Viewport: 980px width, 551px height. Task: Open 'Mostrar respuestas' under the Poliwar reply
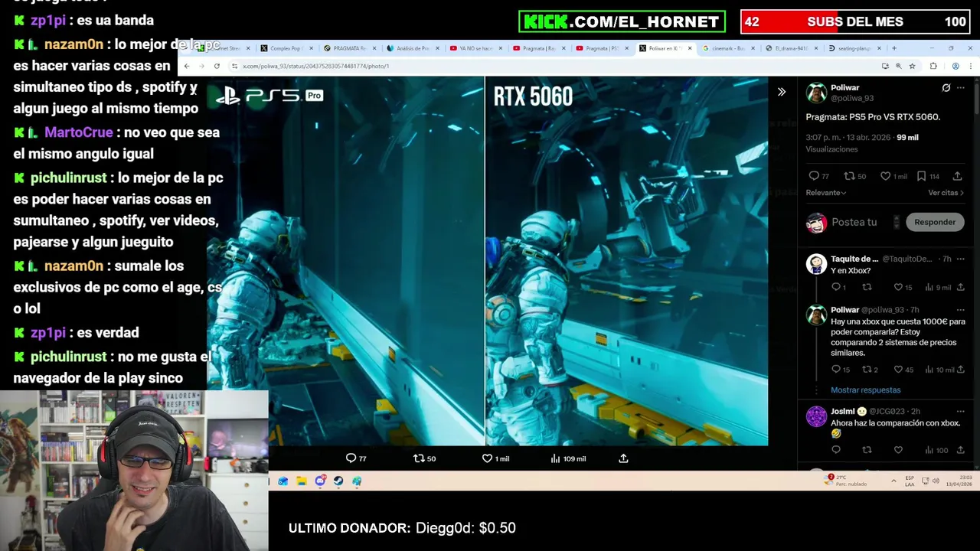pyautogui.click(x=865, y=390)
